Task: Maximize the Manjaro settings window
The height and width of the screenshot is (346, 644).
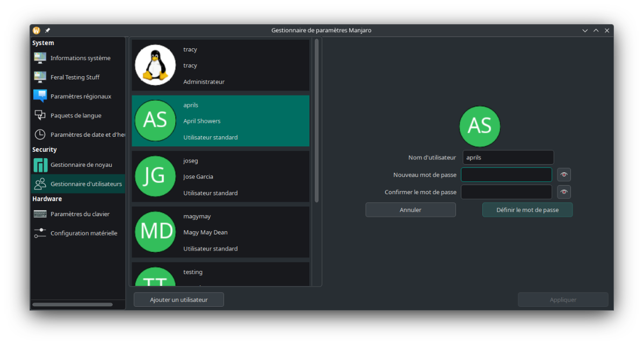Action: pyautogui.click(x=596, y=31)
